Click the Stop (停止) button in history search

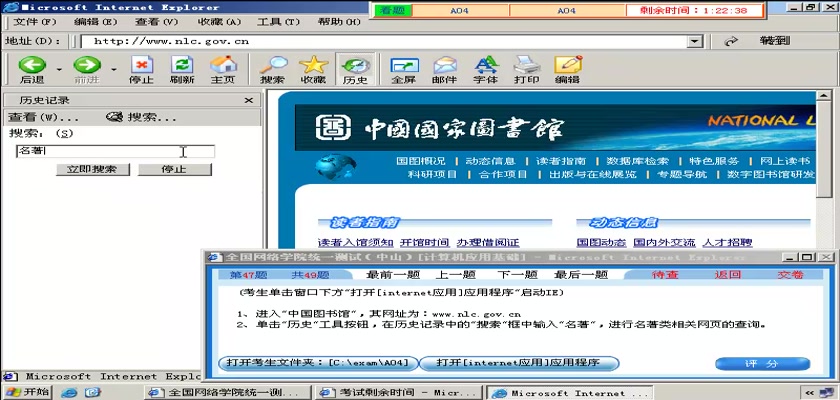pyautogui.click(x=175, y=169)
